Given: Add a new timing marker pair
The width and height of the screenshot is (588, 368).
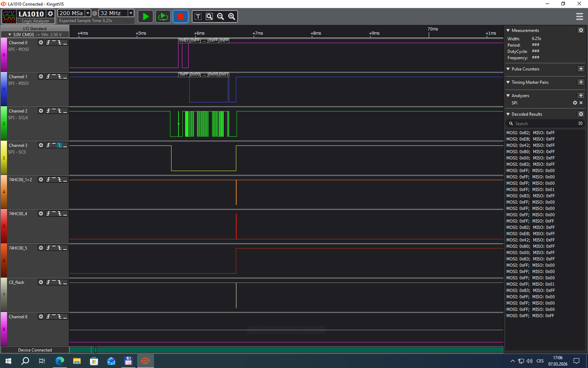Looking at the screenshot, I should (581, 82).
